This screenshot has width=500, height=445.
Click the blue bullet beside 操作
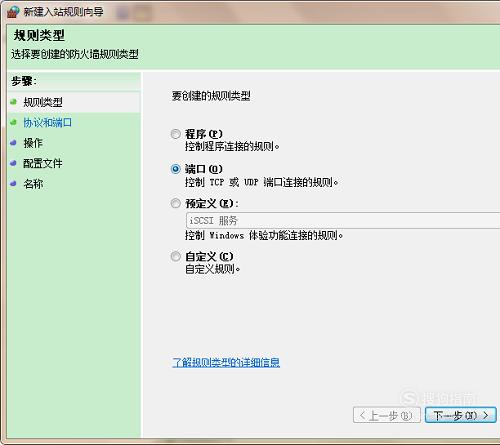click(13, 143)
